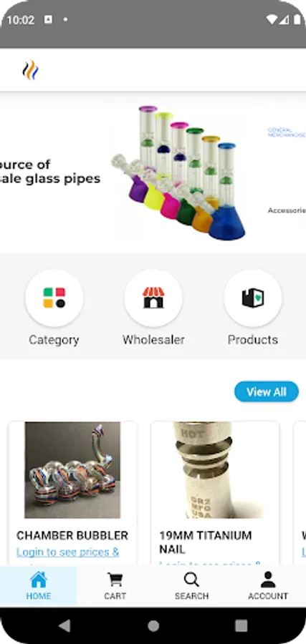Tap the glass pipes banner image
Screen dimensions: 306x644
tap(178, 172)
